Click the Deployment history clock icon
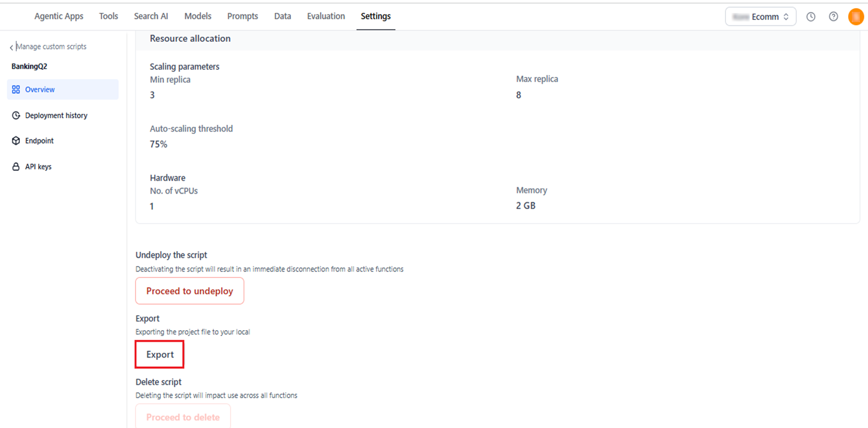The image size is (868, 428). point(16,116)
